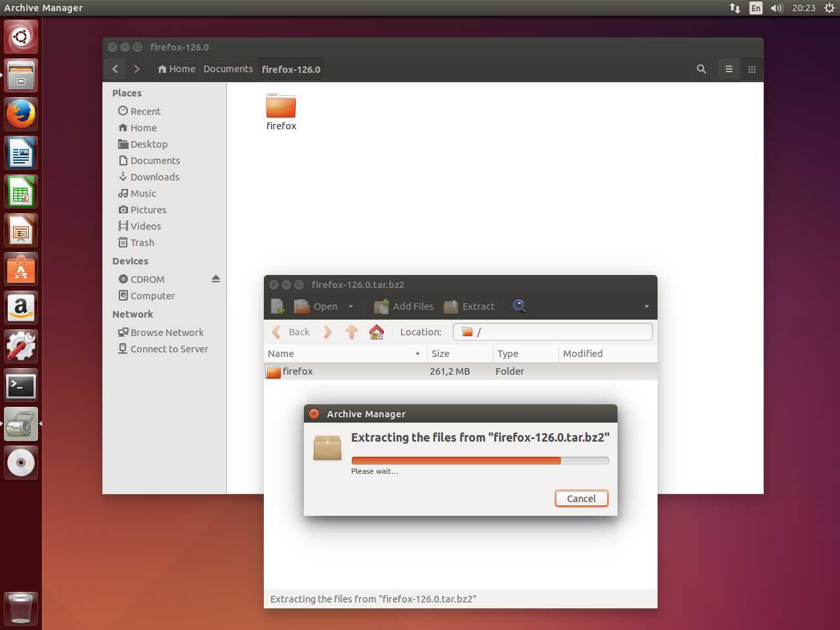Viewport: 840px width, 630px height.
Task: Open Downloads in the Places sidebar
Action: coord(155,177)
